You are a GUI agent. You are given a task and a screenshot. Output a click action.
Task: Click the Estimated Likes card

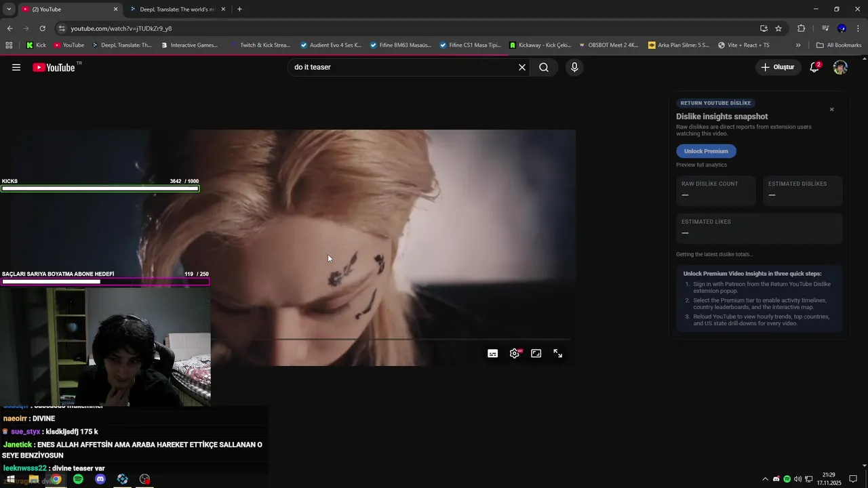click(759, 228)
